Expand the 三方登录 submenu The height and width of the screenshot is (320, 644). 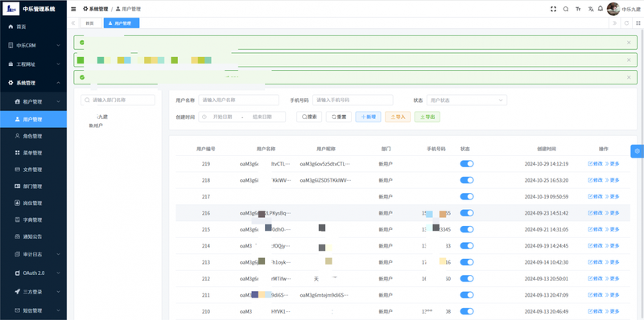[33, 292]
